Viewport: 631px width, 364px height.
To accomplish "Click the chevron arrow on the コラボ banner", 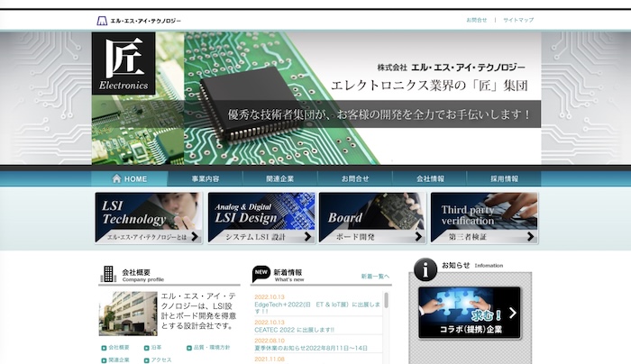I will (x=512, y=313).
